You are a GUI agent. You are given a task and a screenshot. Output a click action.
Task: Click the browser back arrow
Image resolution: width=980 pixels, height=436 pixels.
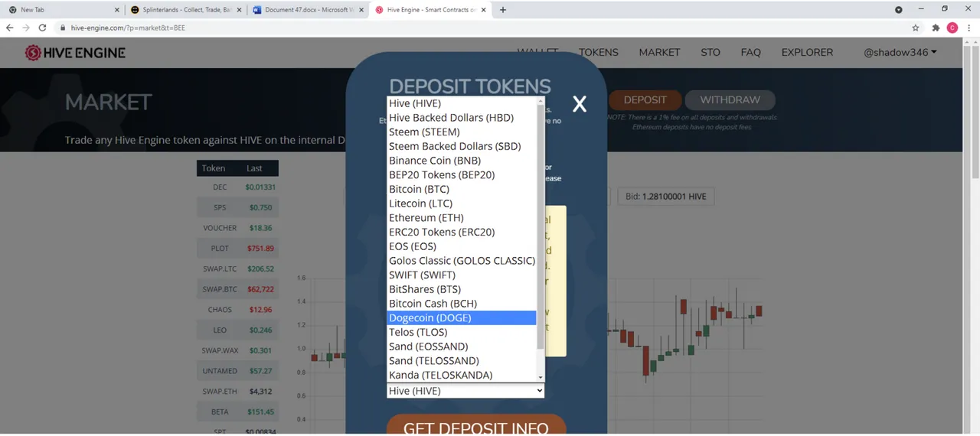click(x=10, y=28)
